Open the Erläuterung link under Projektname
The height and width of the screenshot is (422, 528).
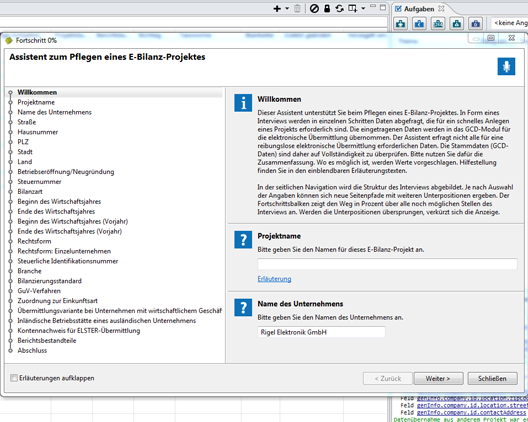coord(274,279)
